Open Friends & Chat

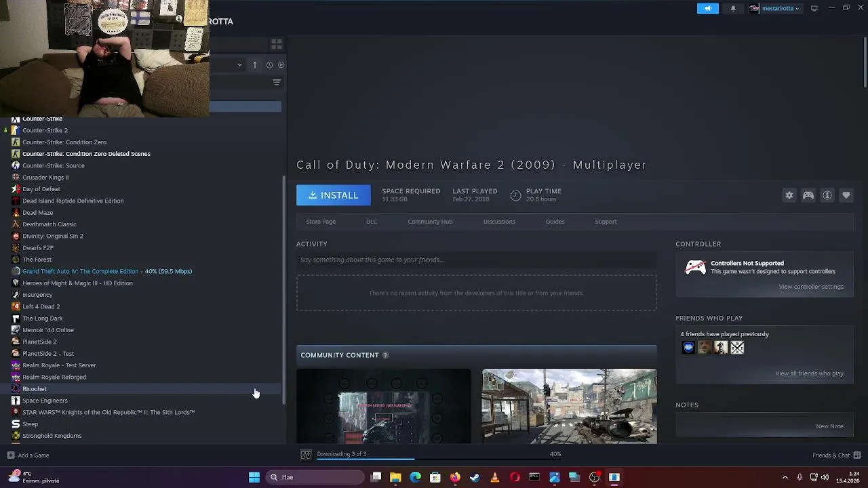pyautogui.click(x=836, y=455)
